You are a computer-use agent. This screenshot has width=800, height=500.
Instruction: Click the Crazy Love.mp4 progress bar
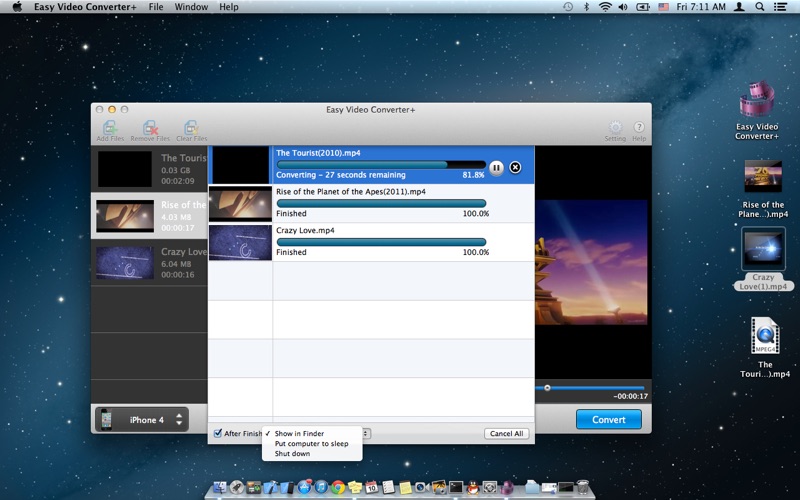pyautogui.click(x=381, y=242)
